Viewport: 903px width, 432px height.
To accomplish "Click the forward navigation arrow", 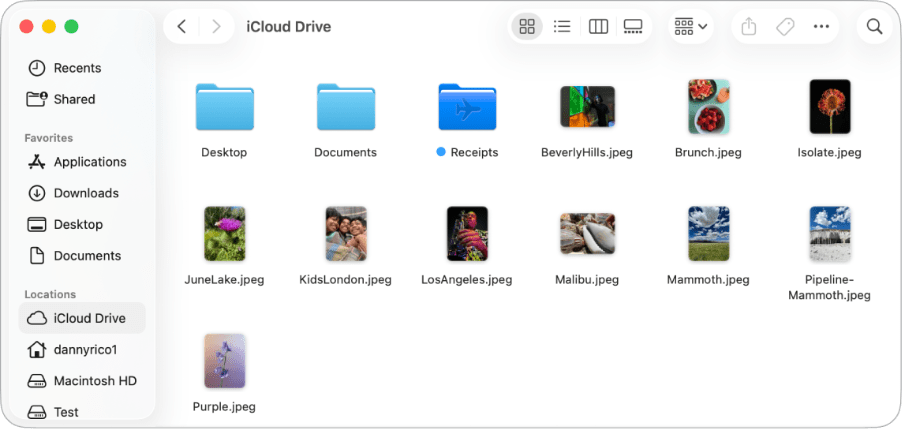I will [x=216, y=27].
